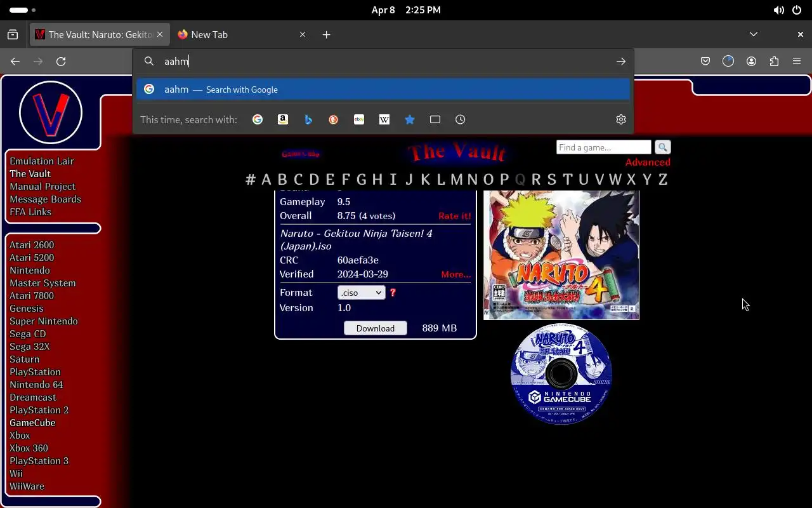Search with Bing engine icon

tap(308, 119)
